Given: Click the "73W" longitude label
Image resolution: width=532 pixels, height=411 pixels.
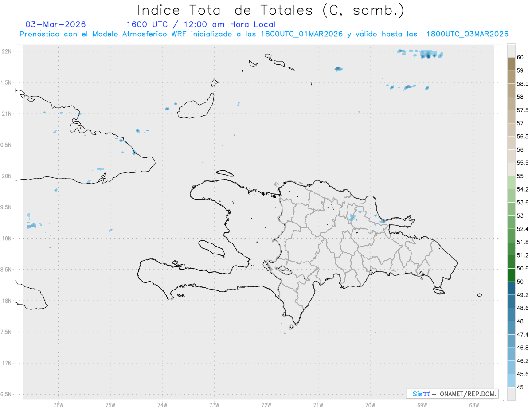Looking at the screenshot, I should (x=214, y=405).
